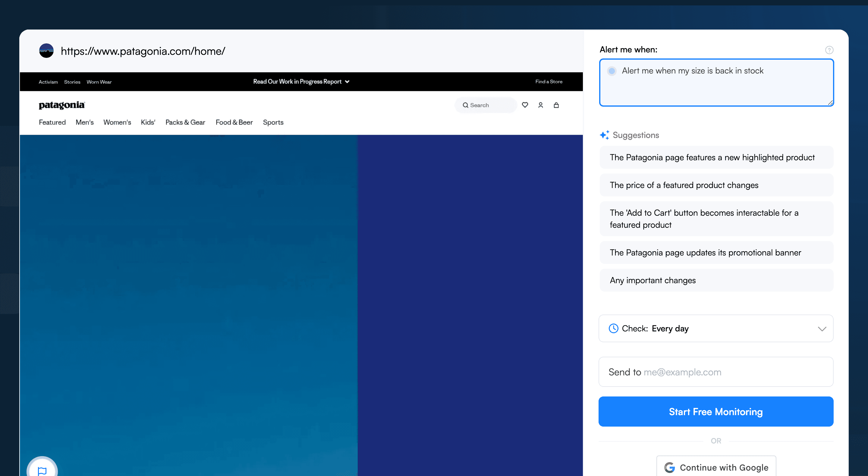This screenshot has height=476, width=868.
Task: Click the Activism link
Action: pos(48,82)
